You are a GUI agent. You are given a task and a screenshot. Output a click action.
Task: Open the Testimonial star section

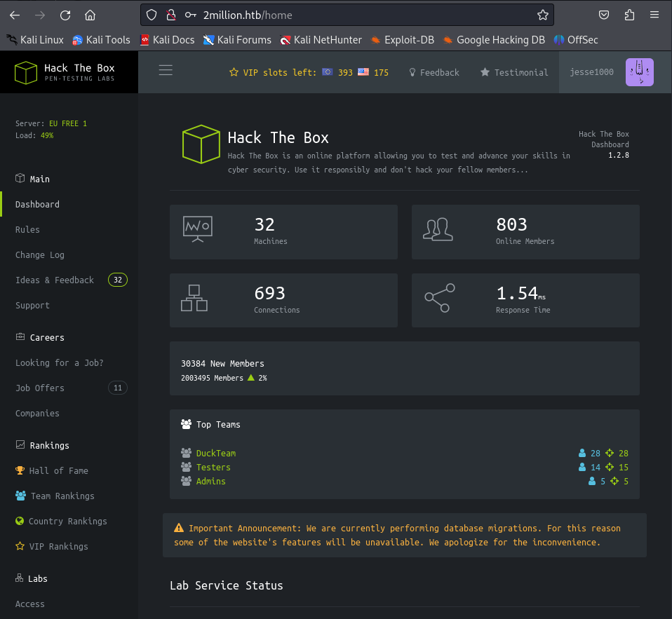click(x=513, y=72)
